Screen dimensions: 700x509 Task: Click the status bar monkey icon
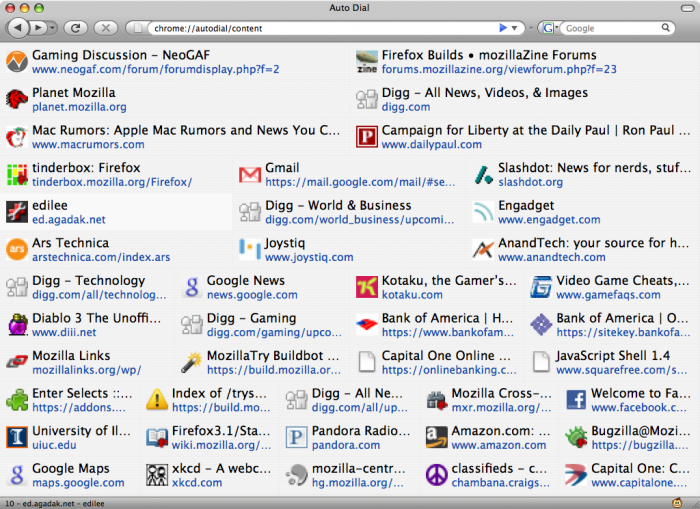click(677, 503)
